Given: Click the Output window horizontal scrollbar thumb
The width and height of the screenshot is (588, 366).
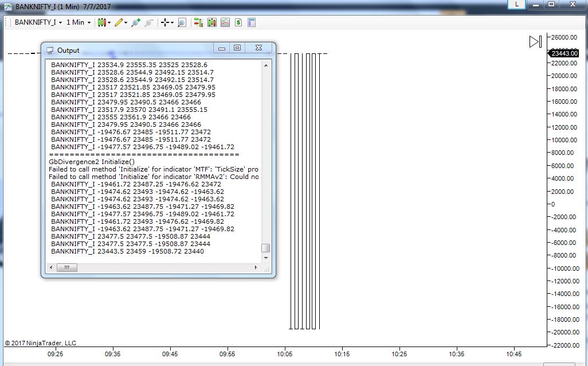Looking at the screenshot, I should [66, 268].
